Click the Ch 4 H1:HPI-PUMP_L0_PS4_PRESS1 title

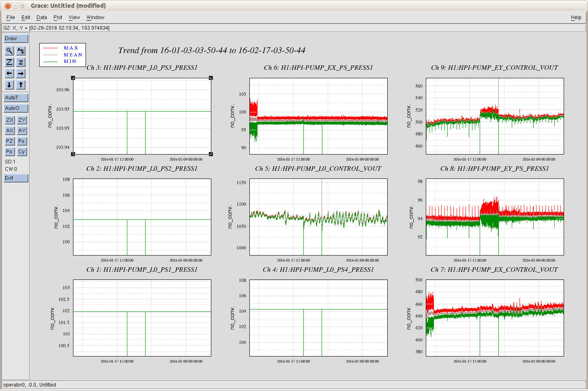coord(318,270)
